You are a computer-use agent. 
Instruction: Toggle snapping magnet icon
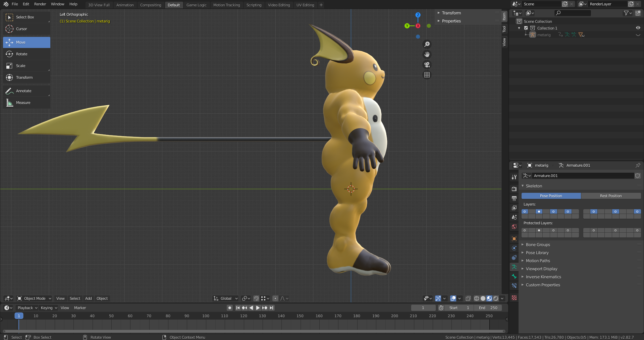[x=256, y=298]
